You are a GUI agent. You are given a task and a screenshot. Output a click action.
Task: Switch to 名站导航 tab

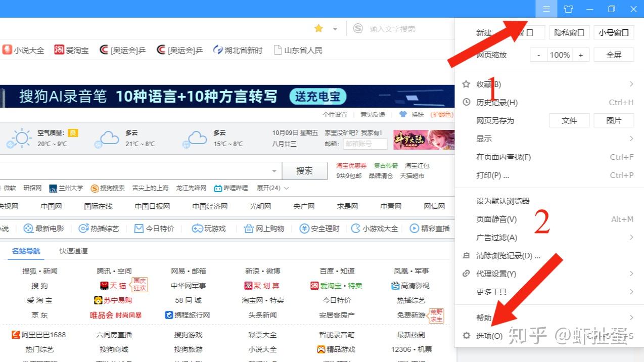(26, 251)
